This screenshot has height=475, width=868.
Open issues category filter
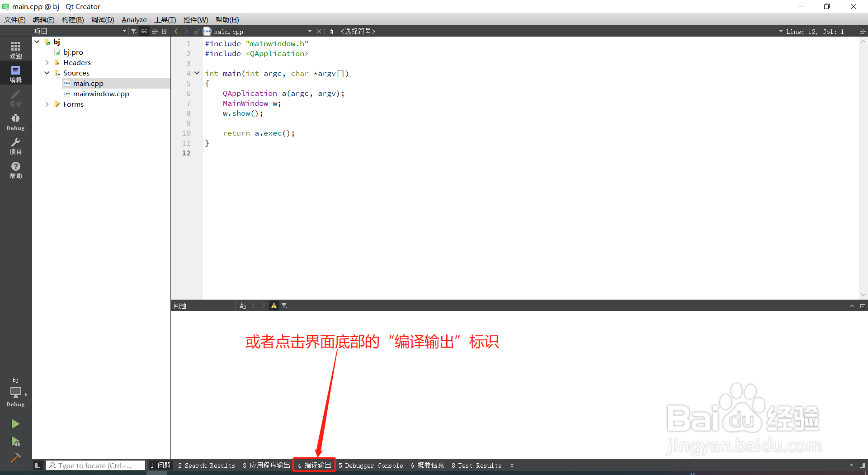tap(284, 306)
